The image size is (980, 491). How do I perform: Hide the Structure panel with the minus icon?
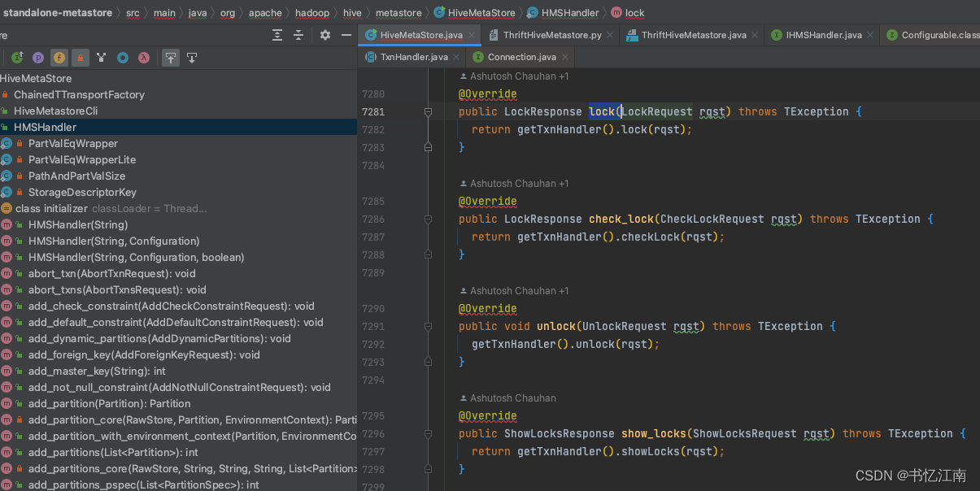pos(346,35)
